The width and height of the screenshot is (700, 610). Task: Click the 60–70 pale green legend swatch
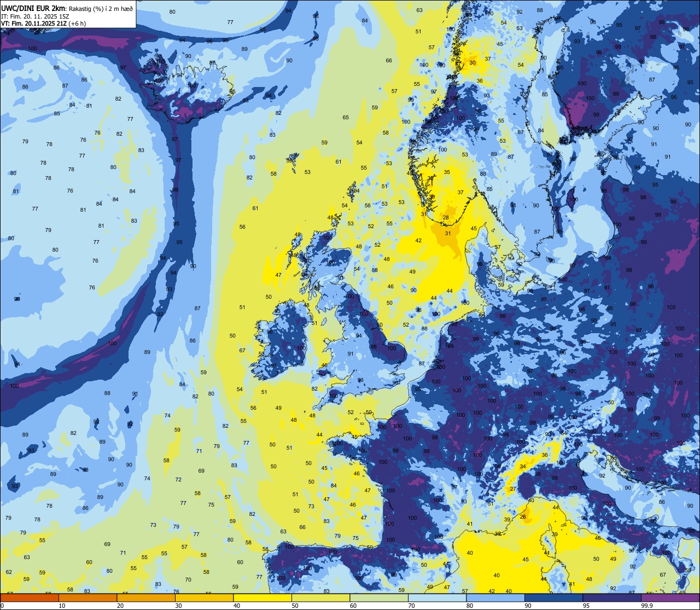click(379, 597)
